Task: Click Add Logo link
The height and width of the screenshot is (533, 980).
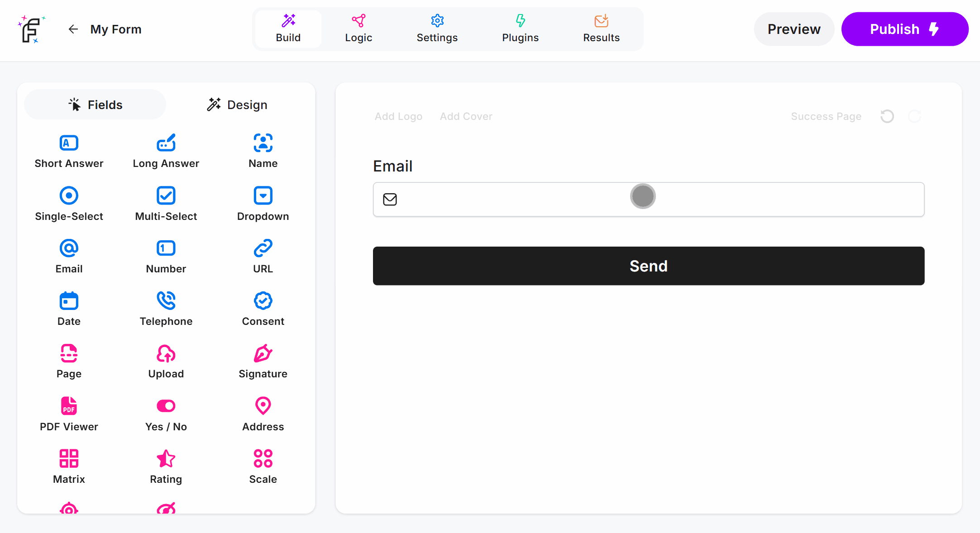Action: [398, 116]
